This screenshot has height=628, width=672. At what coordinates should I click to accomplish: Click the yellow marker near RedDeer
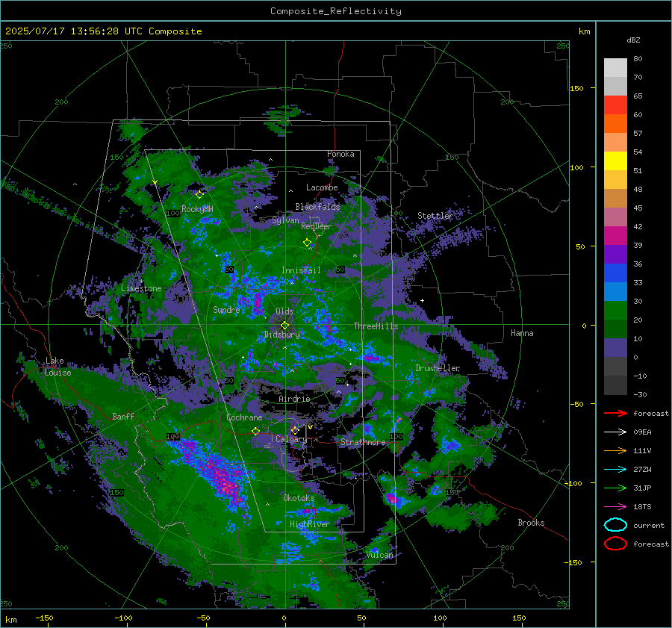308,243
